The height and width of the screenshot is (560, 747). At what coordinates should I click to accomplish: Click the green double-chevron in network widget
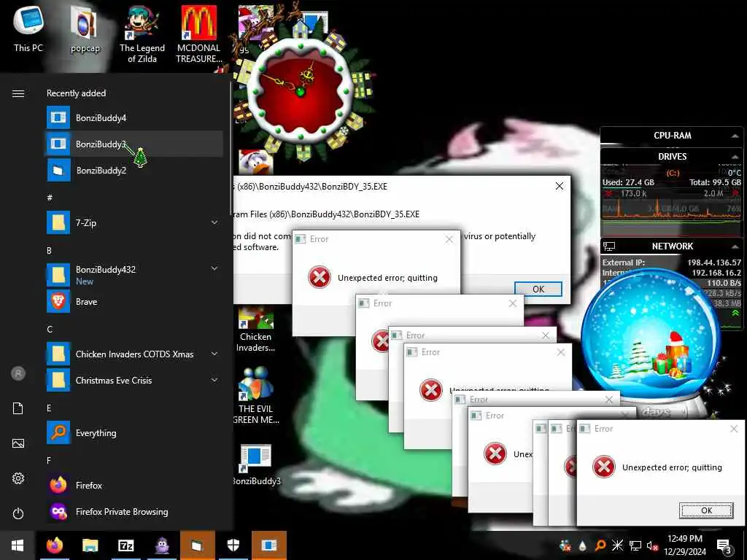click(735, 313)
